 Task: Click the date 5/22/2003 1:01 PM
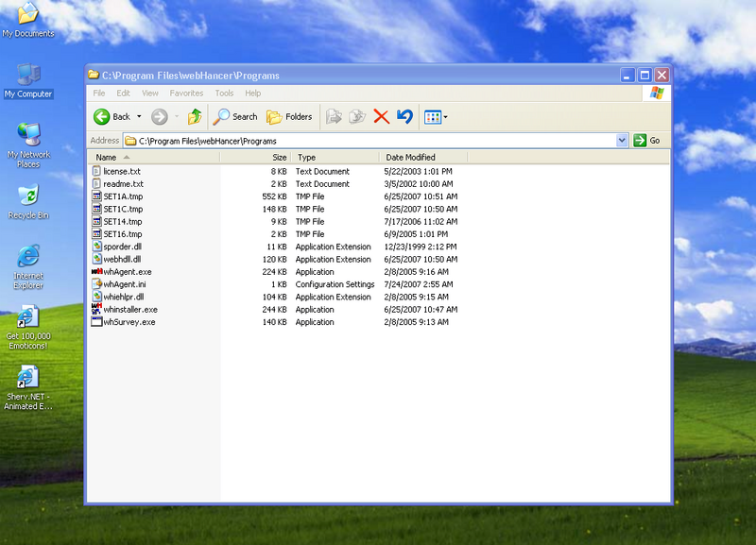(418, 171)
